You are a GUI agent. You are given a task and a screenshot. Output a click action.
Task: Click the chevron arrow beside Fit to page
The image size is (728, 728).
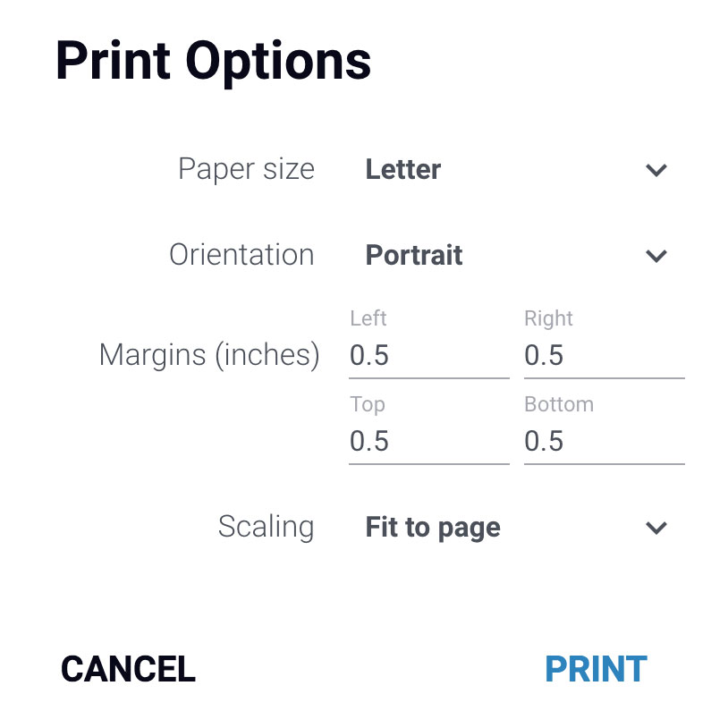point(656,528)
